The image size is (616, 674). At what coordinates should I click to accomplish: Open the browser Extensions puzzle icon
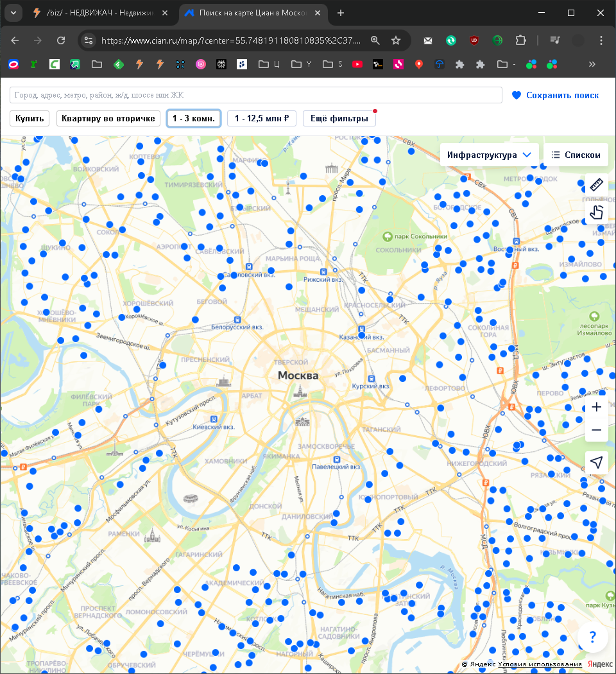(521, 40)
